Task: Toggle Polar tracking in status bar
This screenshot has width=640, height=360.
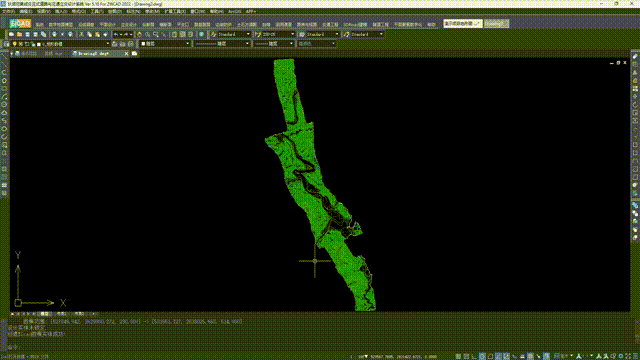Action: (x=482, y=356)
